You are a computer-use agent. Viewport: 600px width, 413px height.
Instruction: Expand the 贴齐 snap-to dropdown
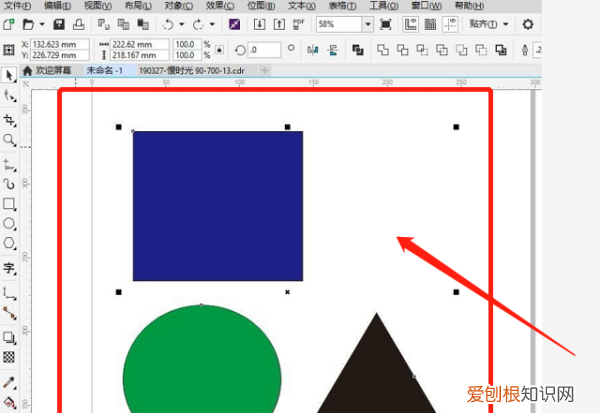(506, 23)
